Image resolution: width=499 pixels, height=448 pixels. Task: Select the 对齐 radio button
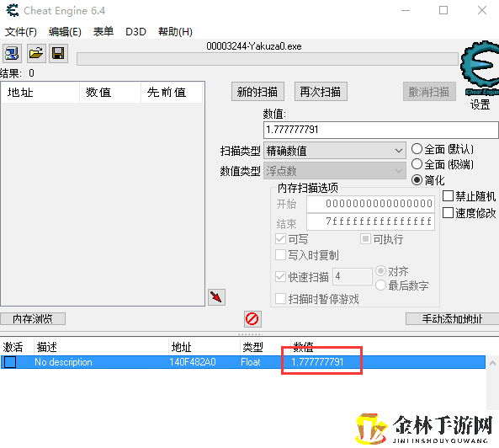(x=380, y=270)
